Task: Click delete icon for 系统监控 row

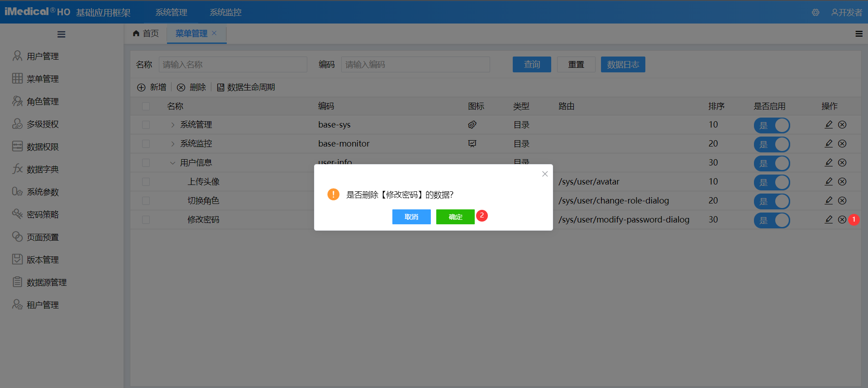Action: pos(842,143)
